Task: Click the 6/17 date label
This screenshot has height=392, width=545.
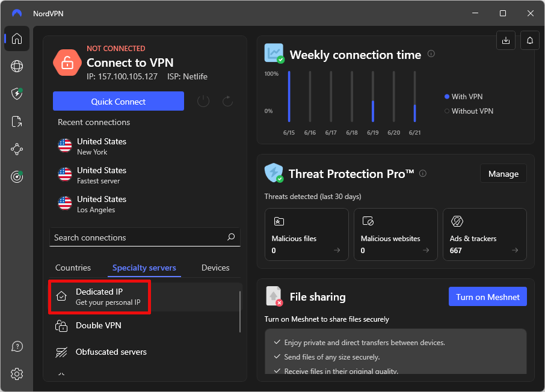Action: (x=331, y=132)
